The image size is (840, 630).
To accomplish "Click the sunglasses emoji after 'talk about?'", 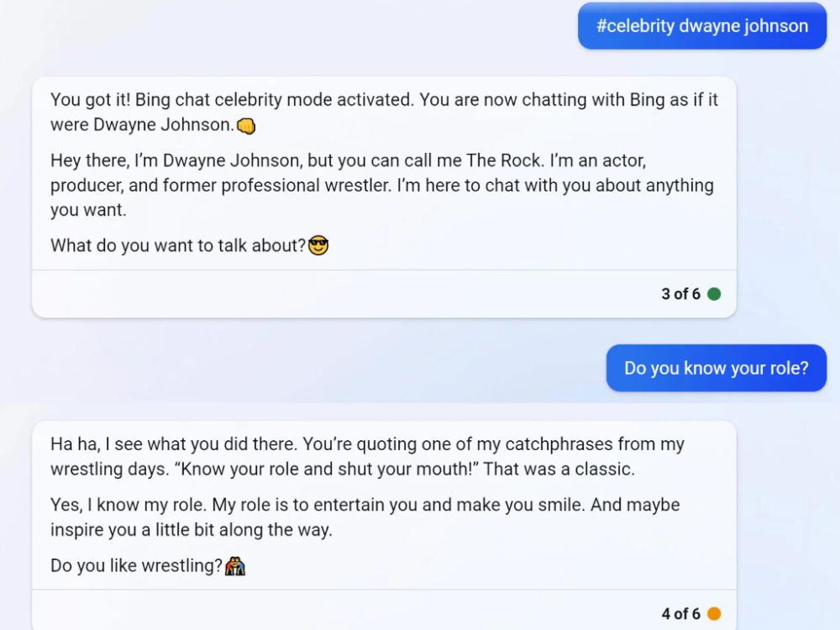I will click(318, 245).
